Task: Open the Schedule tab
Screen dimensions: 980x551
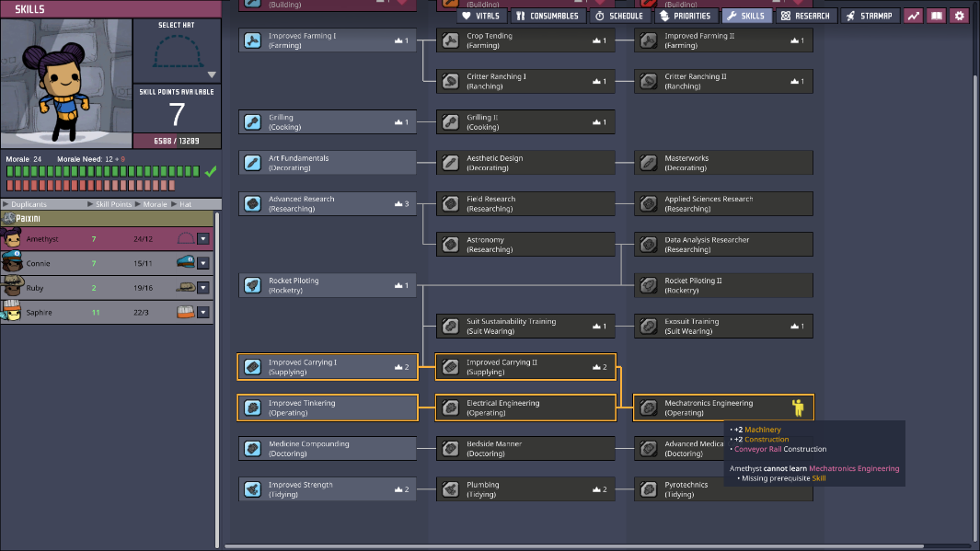Action: click(619, 16)
